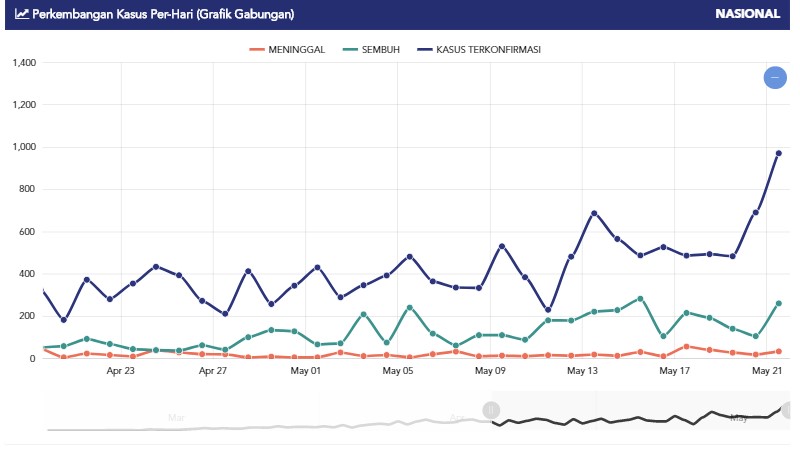Click the May 21 x-axis label
This screenshot has height=455, width=800.
coord(767,371)
